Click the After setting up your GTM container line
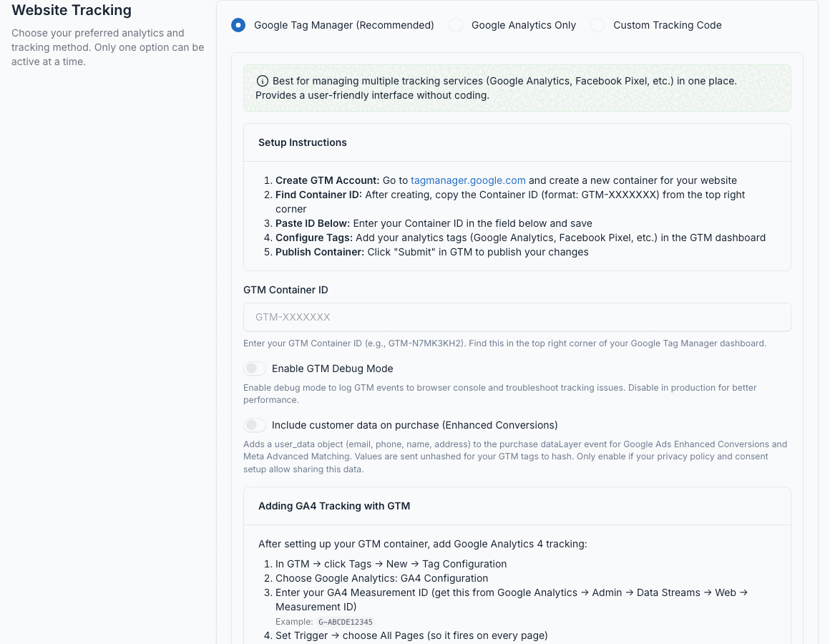This screenshot has height=644, width=830. 422,544
